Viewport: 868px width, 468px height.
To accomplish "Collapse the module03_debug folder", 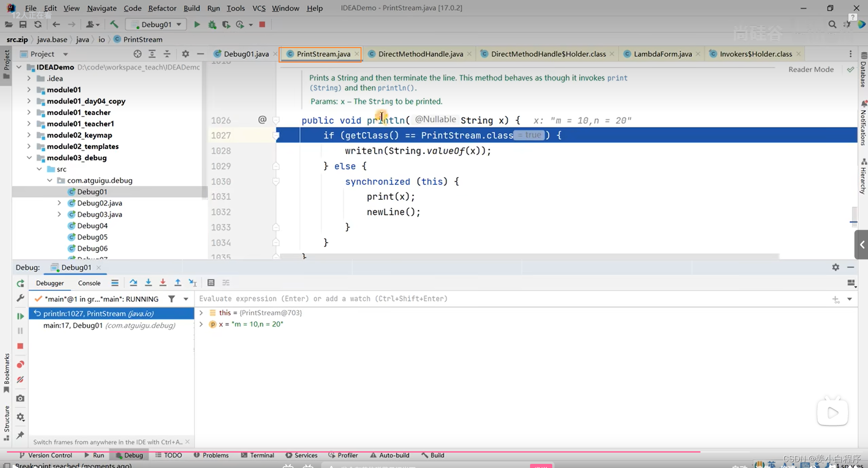I will click(x=29, y=158).
